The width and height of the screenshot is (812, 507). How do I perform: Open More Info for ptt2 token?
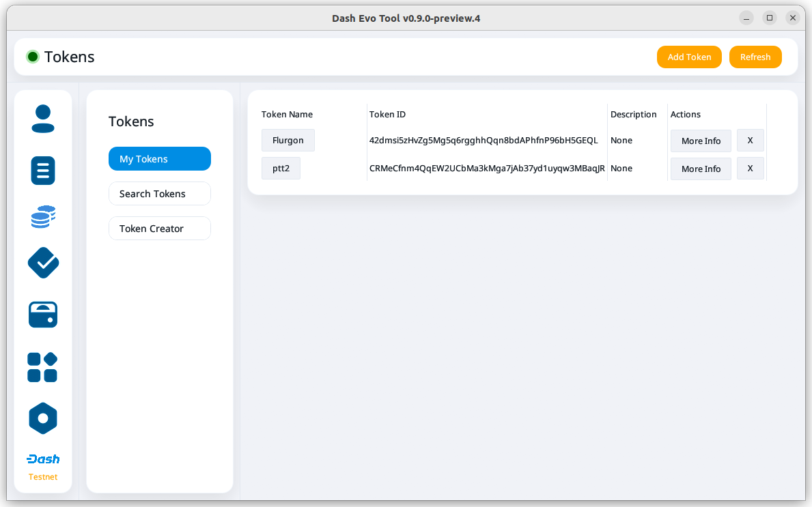click(x=701, y=169)
